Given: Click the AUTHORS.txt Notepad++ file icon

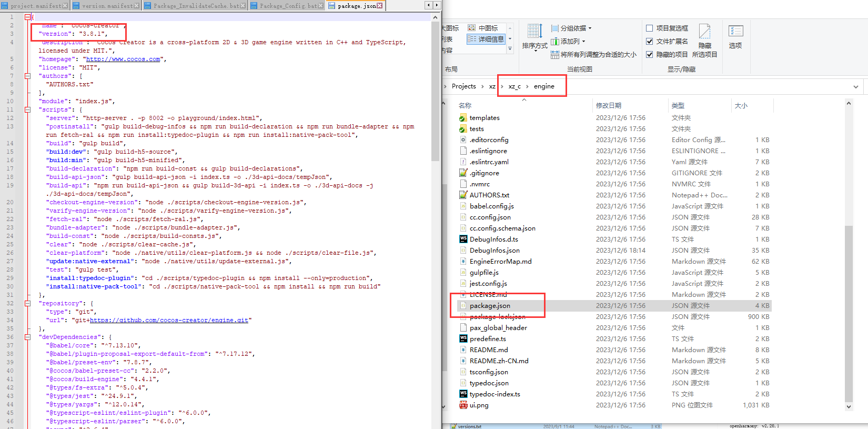Looking at the screenshot, I should (x=463, y=195).
